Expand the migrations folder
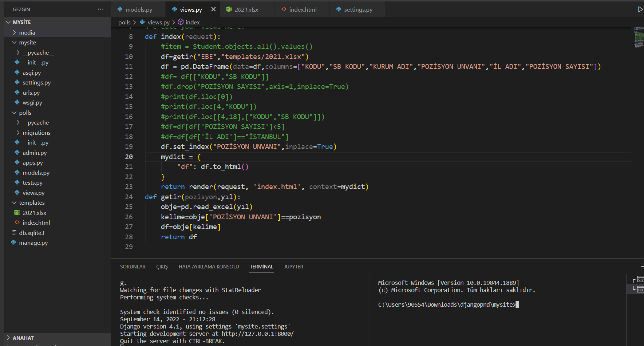Screen dimensions: 644x346 point(18,133)
